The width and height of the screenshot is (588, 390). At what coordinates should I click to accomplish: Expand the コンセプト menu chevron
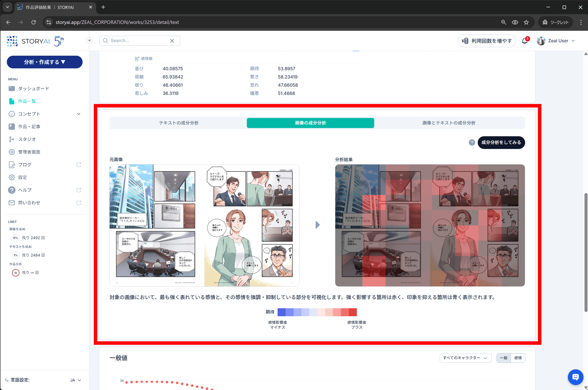[79, 114]
